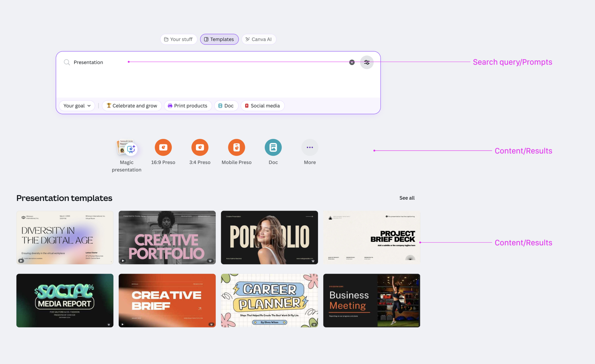Launch Magic presentation
The image size is (595, 364).
tap(127, 147)
